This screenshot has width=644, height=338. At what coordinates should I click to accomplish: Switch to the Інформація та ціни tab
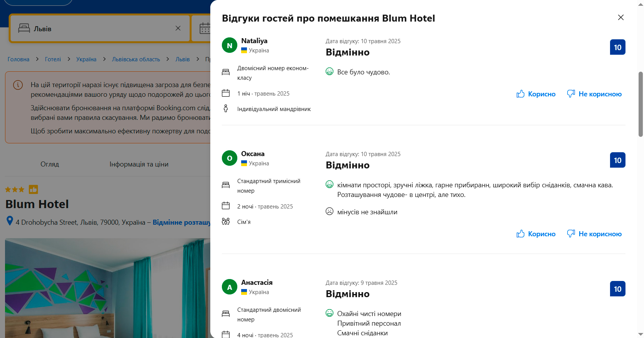pyautogui.click(x=139, y=164)
